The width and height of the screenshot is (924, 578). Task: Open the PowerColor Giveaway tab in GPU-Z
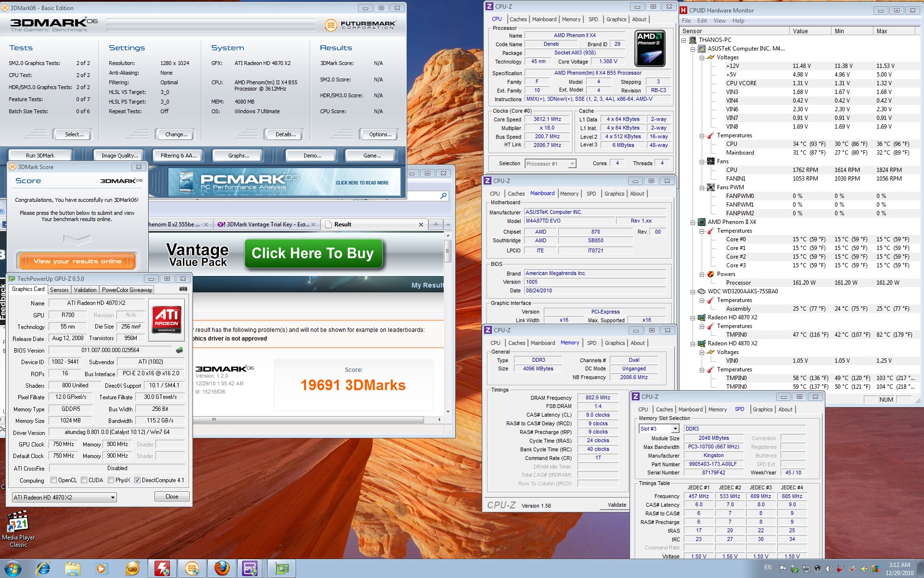[127, 290]
